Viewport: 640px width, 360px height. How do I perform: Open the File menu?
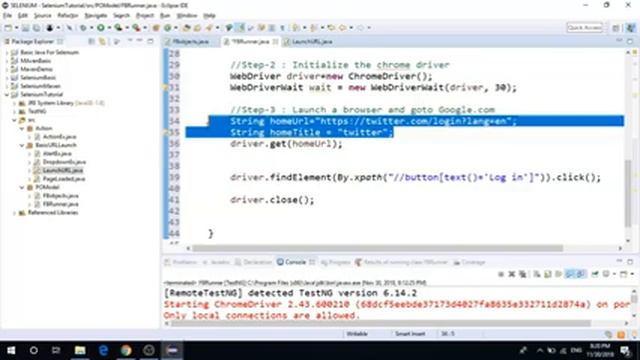point(7,16)
